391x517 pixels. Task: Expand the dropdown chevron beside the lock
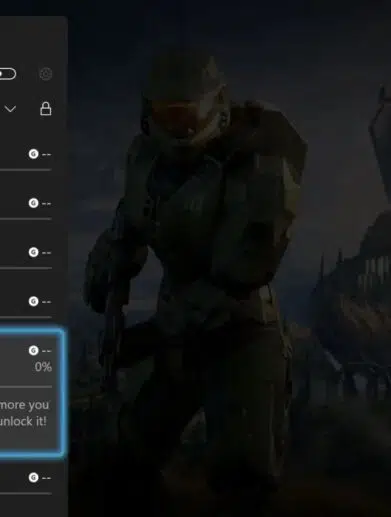point(10,109)
